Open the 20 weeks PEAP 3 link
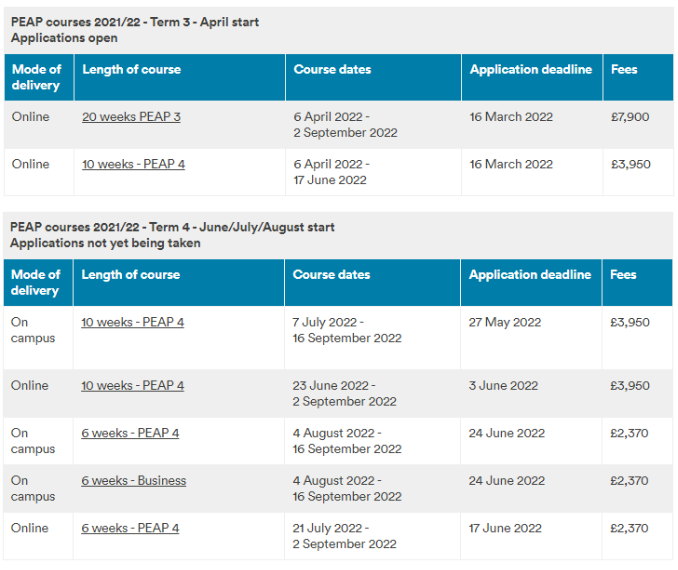This screenshot has height=570, width=678. (131, 117)
